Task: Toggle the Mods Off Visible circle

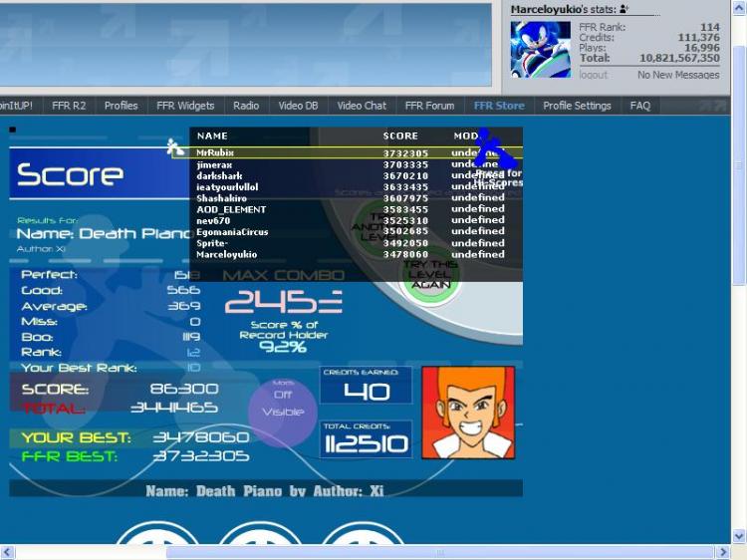Action: (x=283, y=412)
